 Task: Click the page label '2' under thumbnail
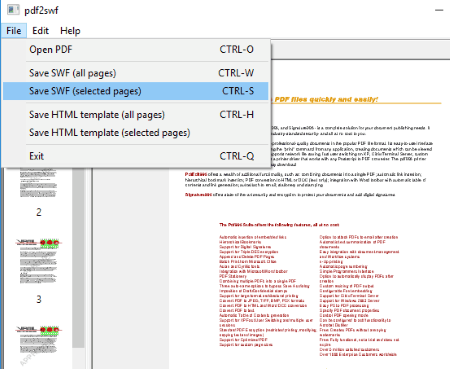tap(39, 212)
